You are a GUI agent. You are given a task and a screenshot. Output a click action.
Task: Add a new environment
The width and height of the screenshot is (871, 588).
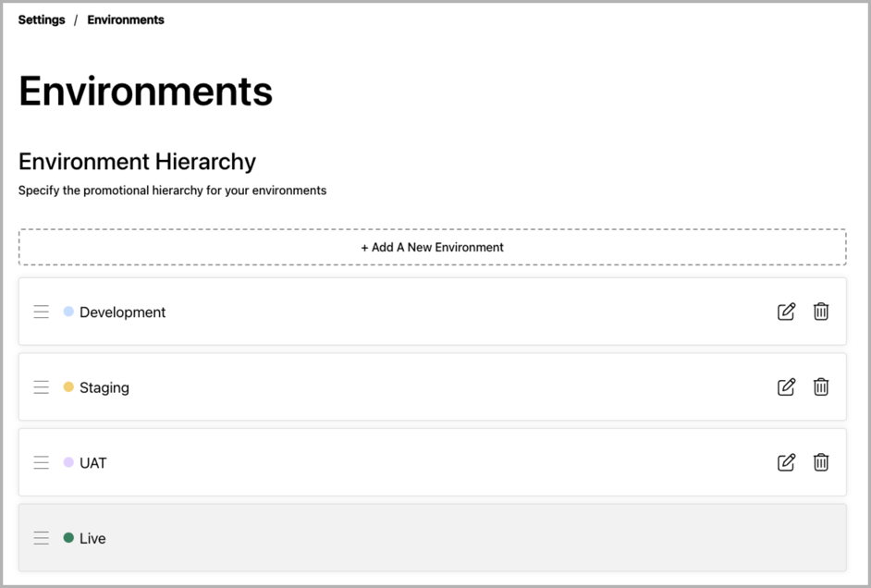(x=432, y=247)
